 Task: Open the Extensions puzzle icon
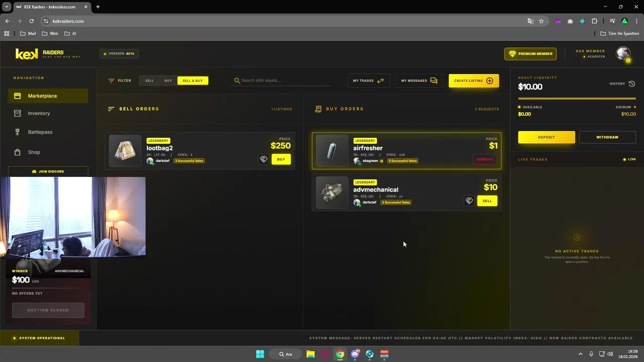point(595,21)
